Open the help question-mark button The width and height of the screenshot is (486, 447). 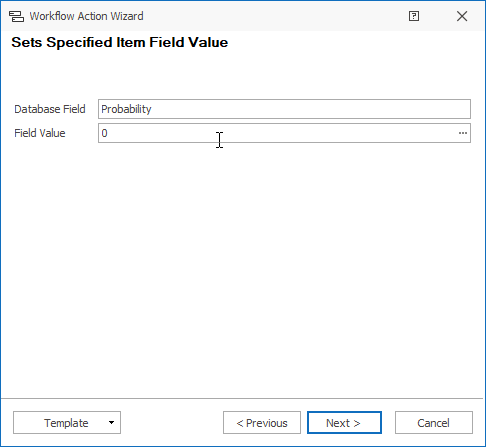pyautogui.click(x=414, y=16)
